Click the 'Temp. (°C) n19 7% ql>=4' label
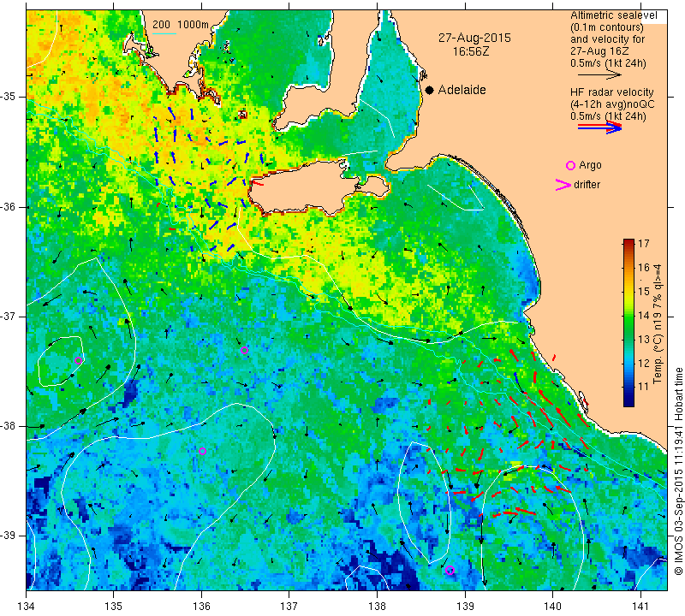 [658, 324]
